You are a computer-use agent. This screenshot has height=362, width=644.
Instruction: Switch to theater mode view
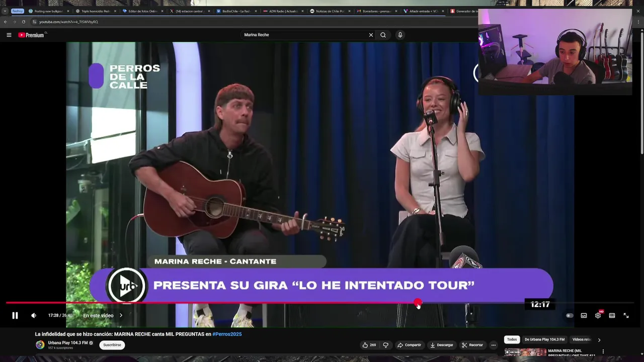(612, 315)
